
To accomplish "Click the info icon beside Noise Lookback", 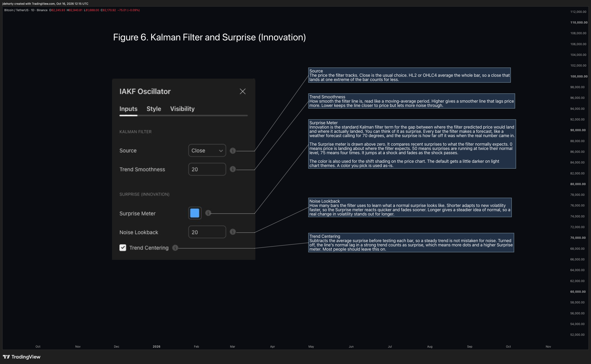I will (233, 232).
